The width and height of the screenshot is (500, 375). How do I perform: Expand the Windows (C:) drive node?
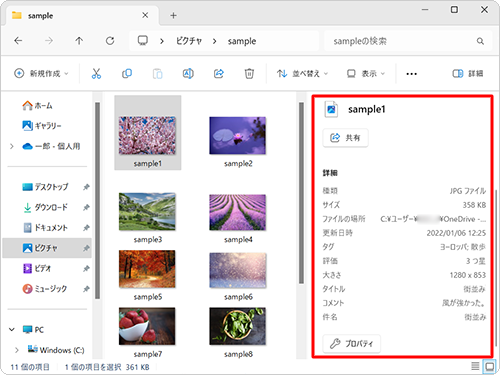17,350
